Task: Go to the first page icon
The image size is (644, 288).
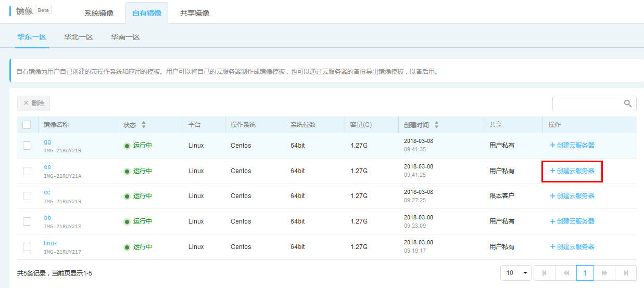Action: coord(545,273)
